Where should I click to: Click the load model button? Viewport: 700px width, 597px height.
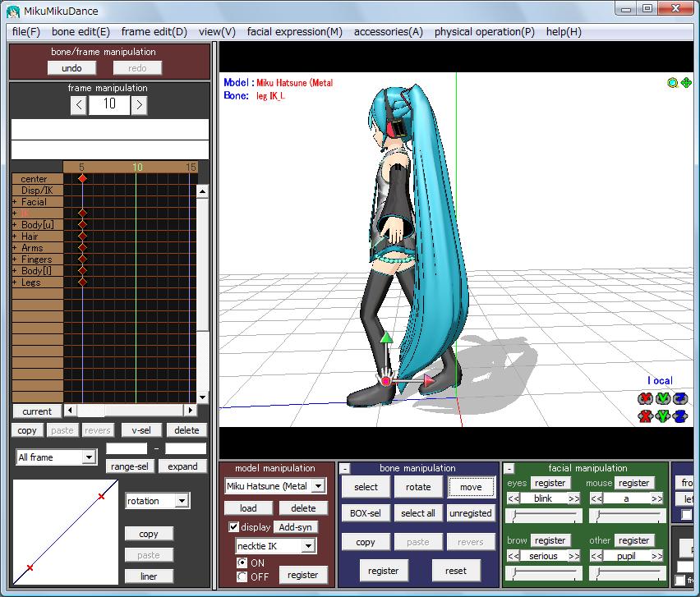pyautogui.click(x=248, y=507)
